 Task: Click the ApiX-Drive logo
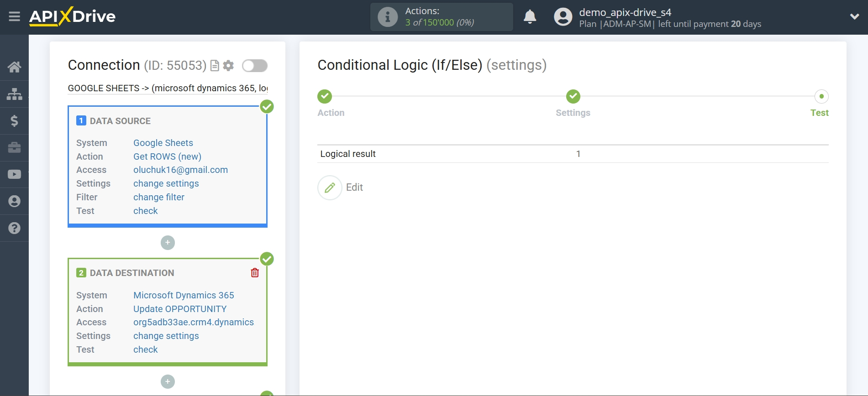(72, 17)
